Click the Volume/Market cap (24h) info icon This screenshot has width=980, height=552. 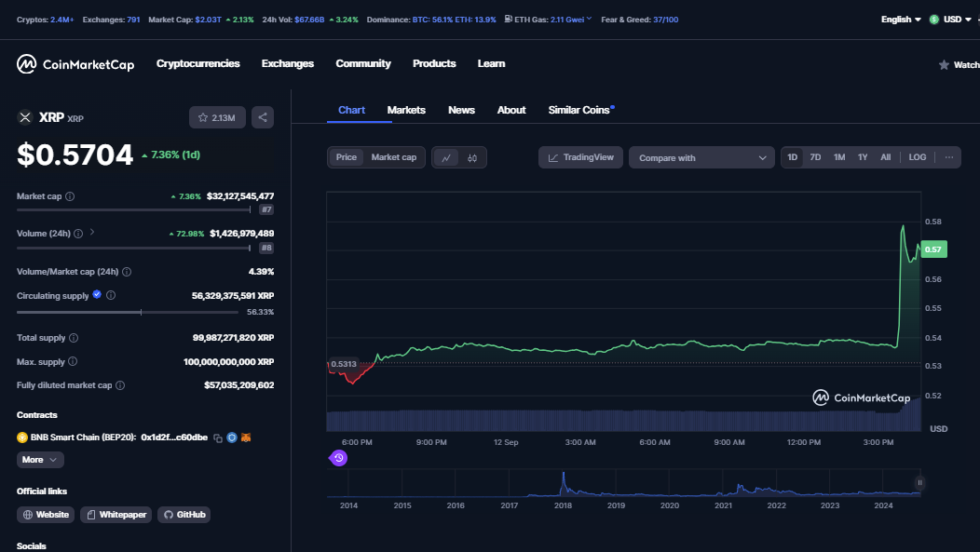click(127, 272)
